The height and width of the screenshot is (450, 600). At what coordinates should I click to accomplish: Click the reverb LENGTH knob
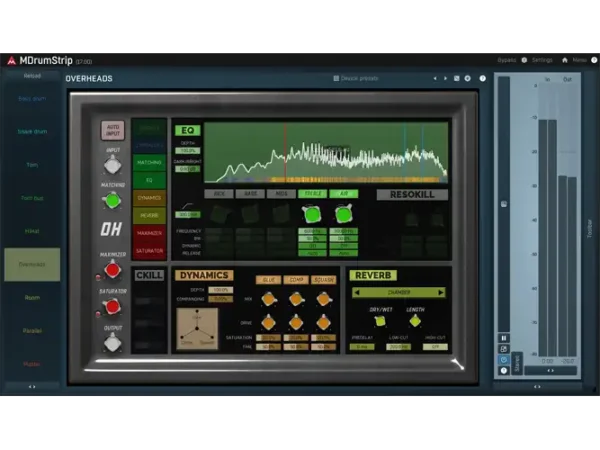point(415,321)
